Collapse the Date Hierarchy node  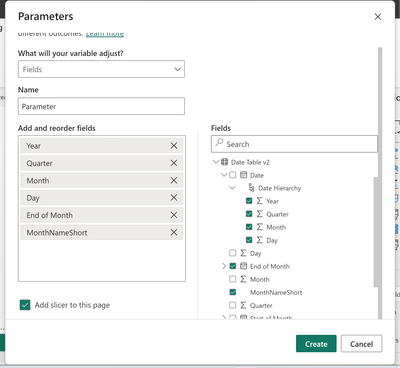232,188
